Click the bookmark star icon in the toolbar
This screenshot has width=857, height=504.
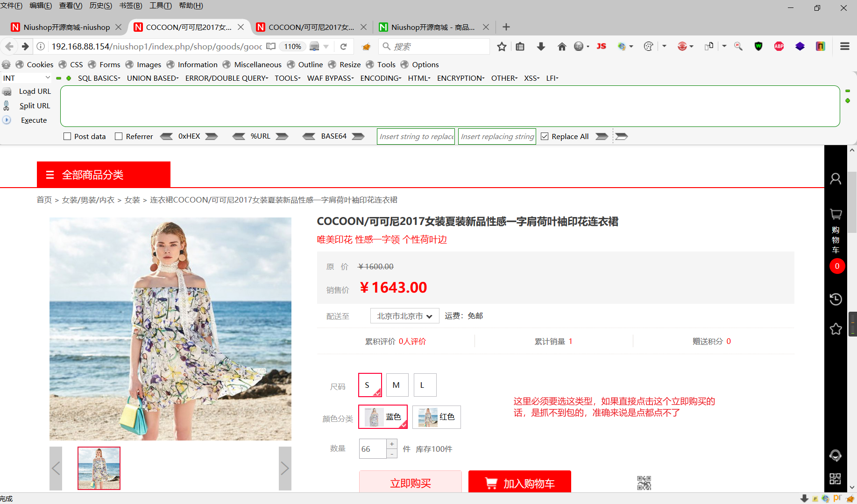pyautogui.click(x=502, y=46)
